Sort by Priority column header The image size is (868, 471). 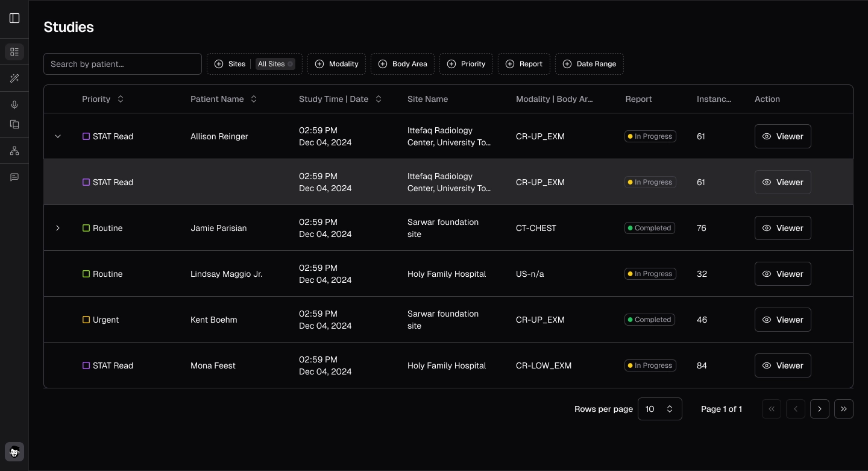click(x=103, y=99)
